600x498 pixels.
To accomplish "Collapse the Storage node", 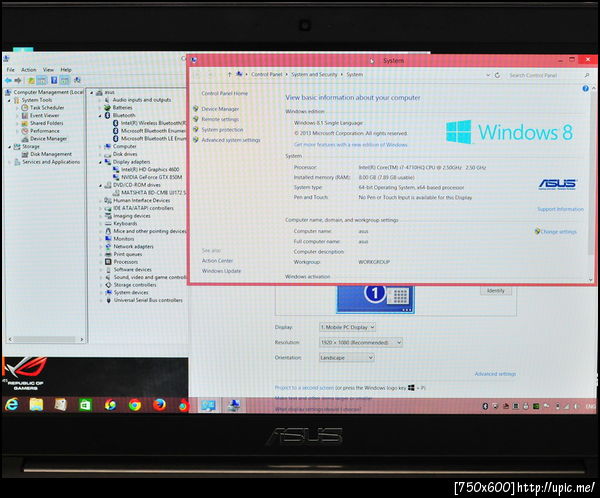I will (10, 147).
